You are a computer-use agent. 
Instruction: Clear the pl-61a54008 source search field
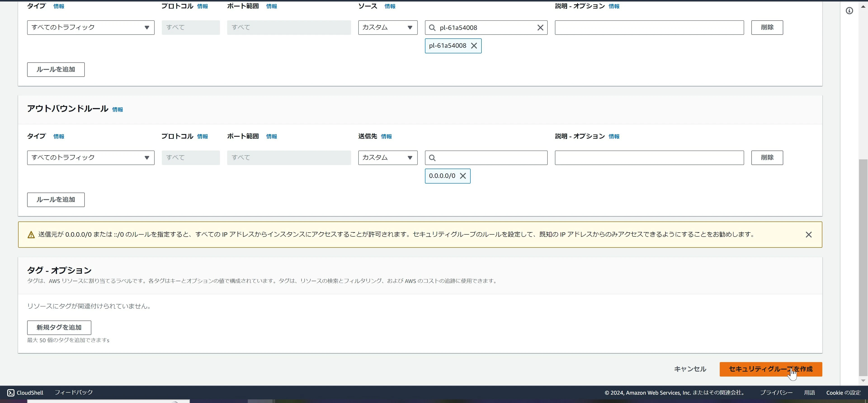(540, 28)
